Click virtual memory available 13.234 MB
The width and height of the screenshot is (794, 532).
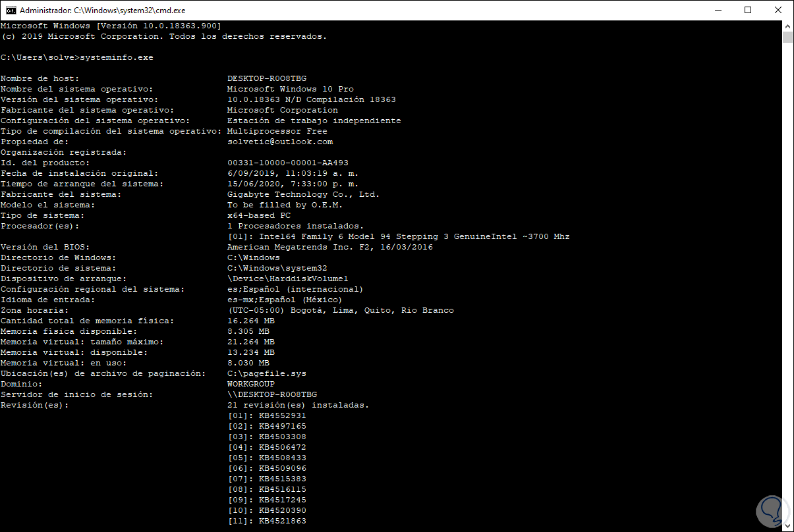click(x=251, y=352)
